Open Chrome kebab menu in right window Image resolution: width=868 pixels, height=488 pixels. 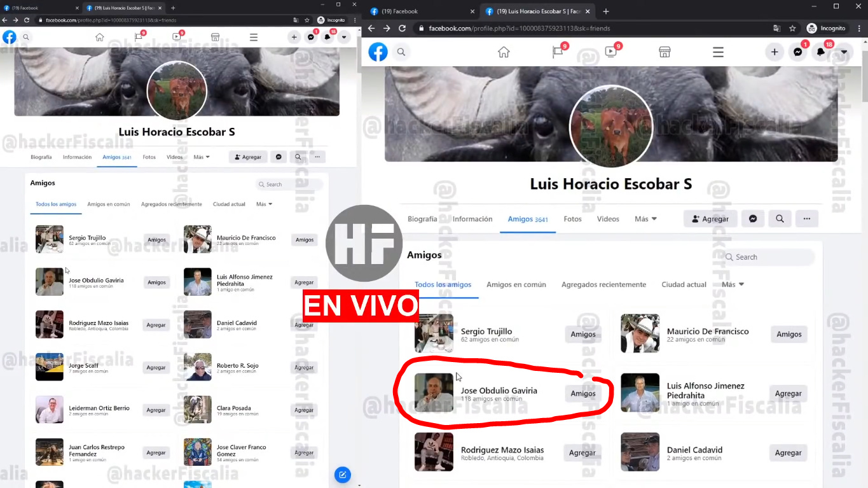pos(858,28)
